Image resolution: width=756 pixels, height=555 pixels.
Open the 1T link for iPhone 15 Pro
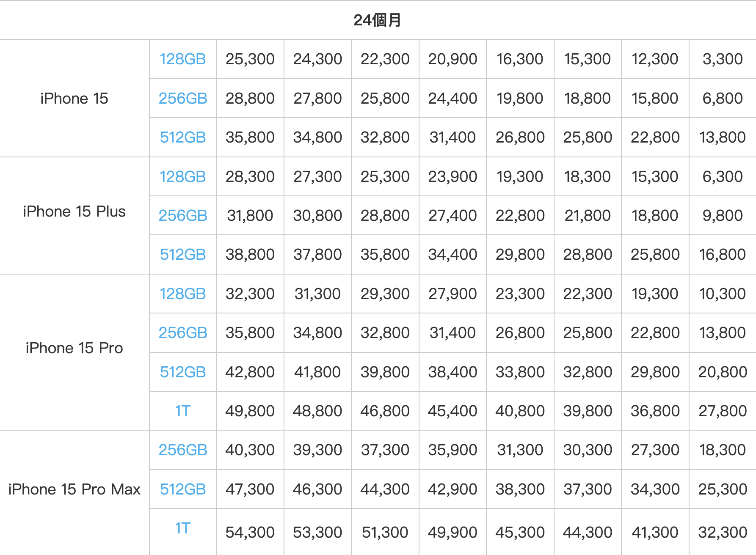182,411
